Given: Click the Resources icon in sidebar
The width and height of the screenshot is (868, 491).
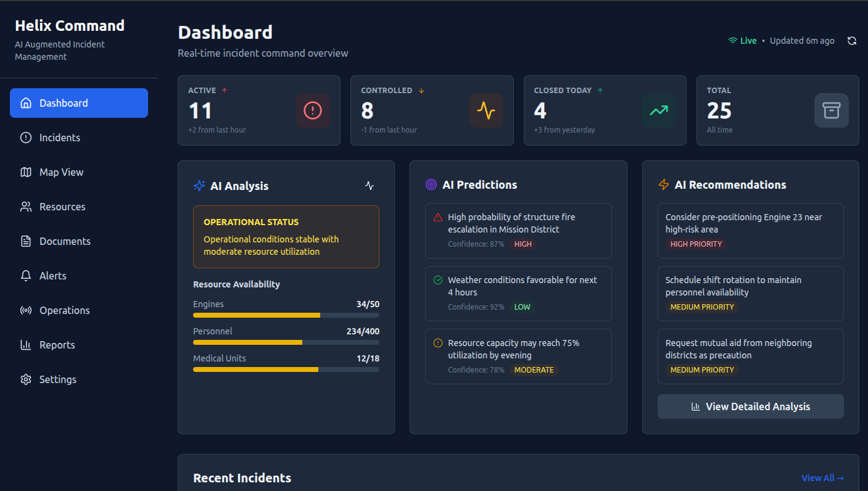Looking at the screenshot, I should [x=25, y=207].
